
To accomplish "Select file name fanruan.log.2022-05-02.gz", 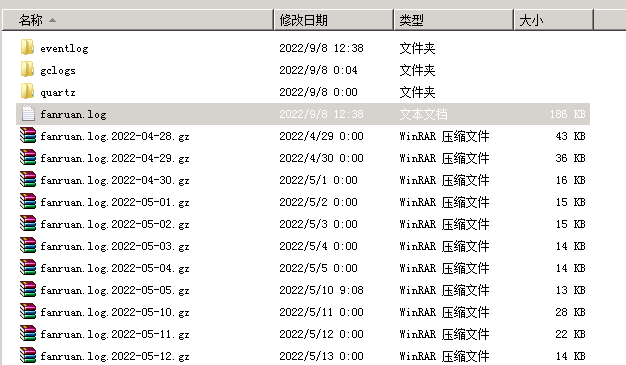I will pos(115,224).
